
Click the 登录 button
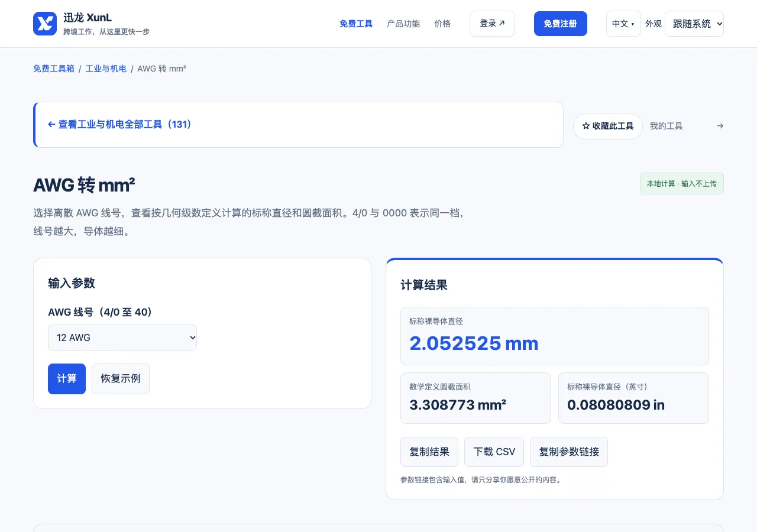click(492, 24)
